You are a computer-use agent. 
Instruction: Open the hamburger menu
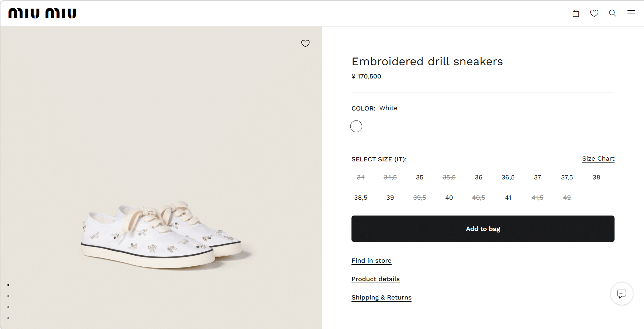[631, 14]
